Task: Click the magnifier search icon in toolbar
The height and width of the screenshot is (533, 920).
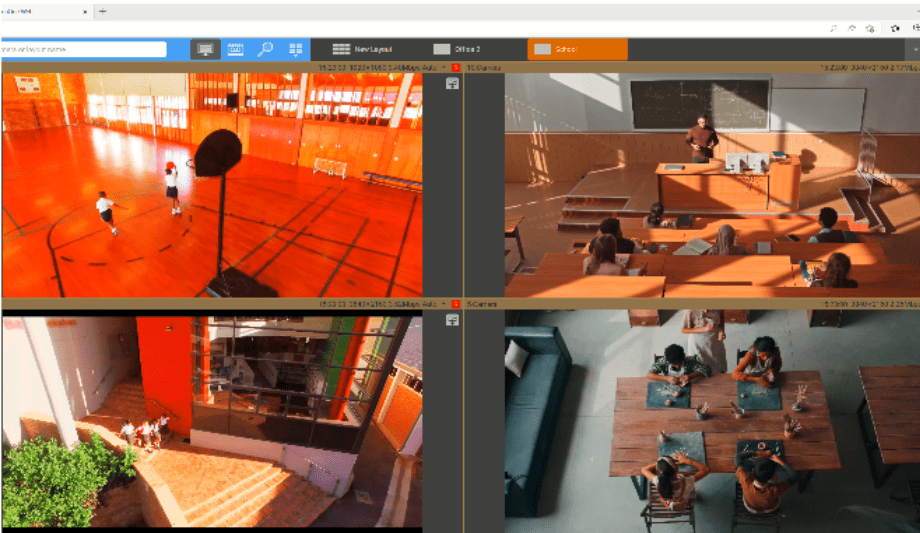Action: (x=265, y=49)
